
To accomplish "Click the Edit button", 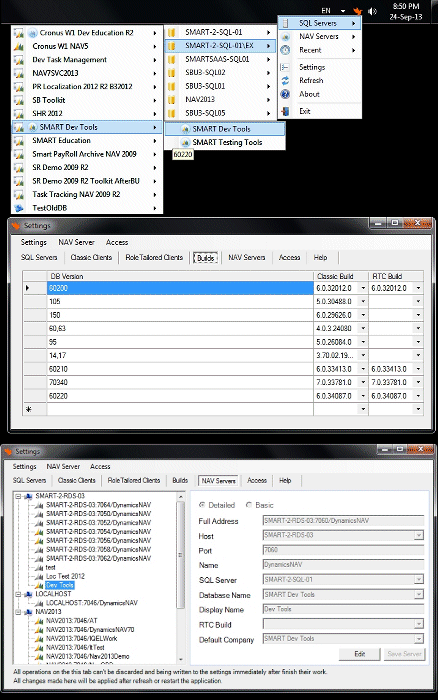I will pos(359,654).
